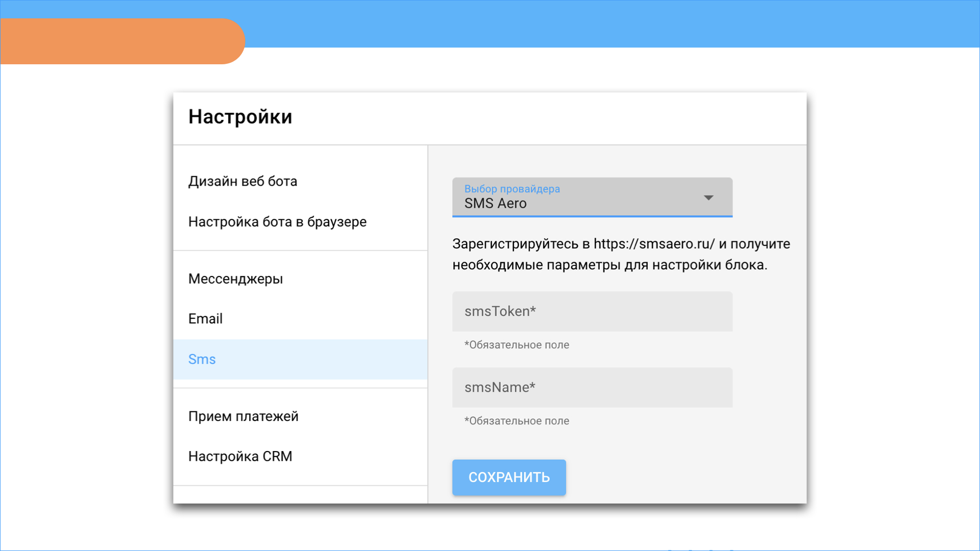Click the Настройки dialog heading
980x551 pixels.
tap(240, 117)
